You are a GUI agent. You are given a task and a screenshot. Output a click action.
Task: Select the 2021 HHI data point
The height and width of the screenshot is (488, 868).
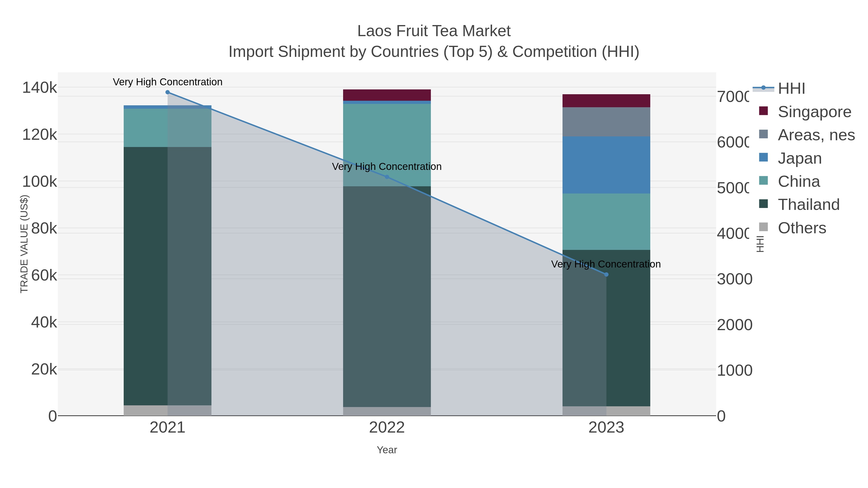point(168,92)
